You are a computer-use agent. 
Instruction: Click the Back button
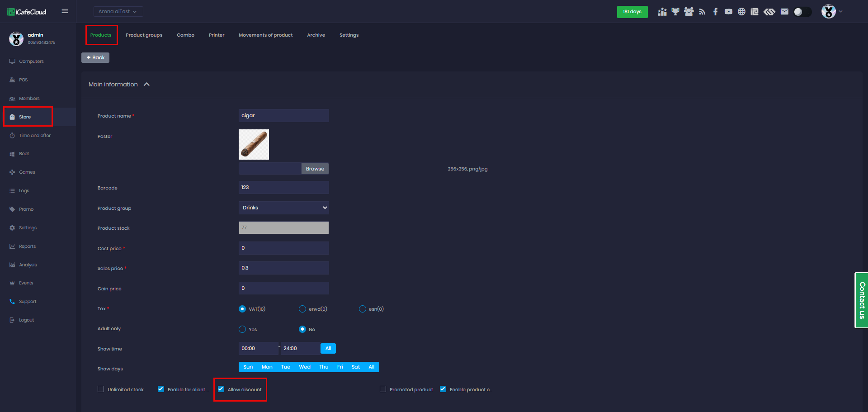(95, 57)
